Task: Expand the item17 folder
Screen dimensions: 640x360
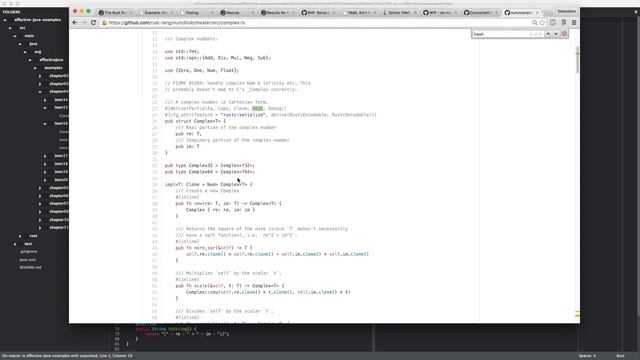Action: point(45,156)
